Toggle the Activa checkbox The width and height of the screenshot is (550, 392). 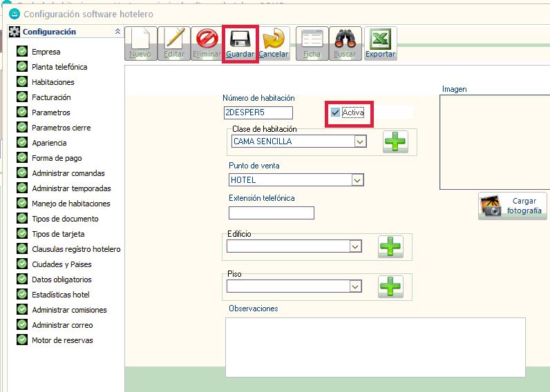336,112
